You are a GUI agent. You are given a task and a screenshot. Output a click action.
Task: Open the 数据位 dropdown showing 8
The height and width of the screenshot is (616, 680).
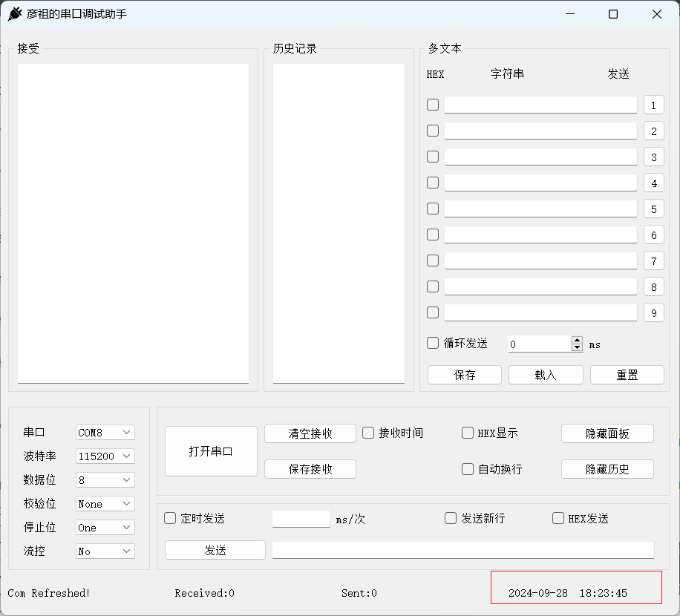(x=105, y=480)
